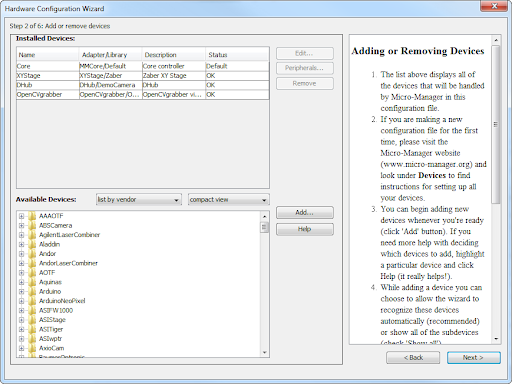The width and height of the screenshot is (512, 384).
Task: Click the Edit... button
Action: coord(304,53)
